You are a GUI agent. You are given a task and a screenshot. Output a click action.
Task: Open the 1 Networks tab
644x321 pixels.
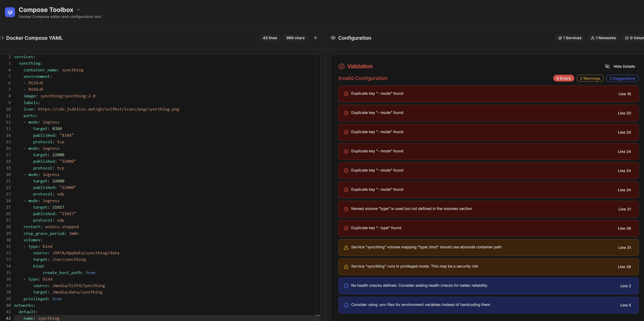tap(603, 38)
